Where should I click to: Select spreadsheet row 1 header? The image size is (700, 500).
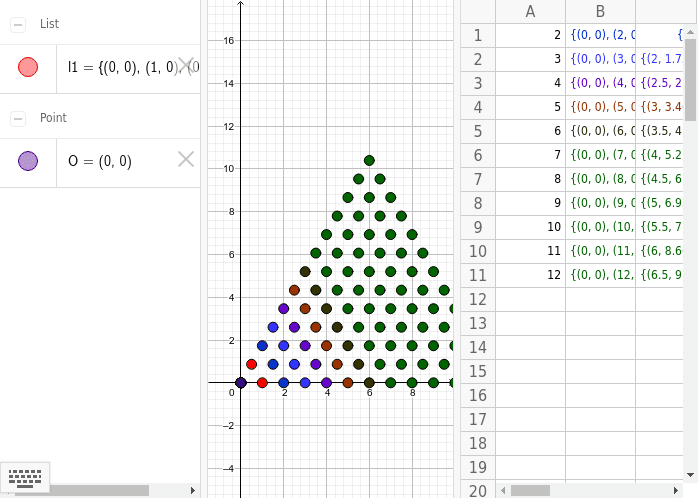click(x=478, y=35)
